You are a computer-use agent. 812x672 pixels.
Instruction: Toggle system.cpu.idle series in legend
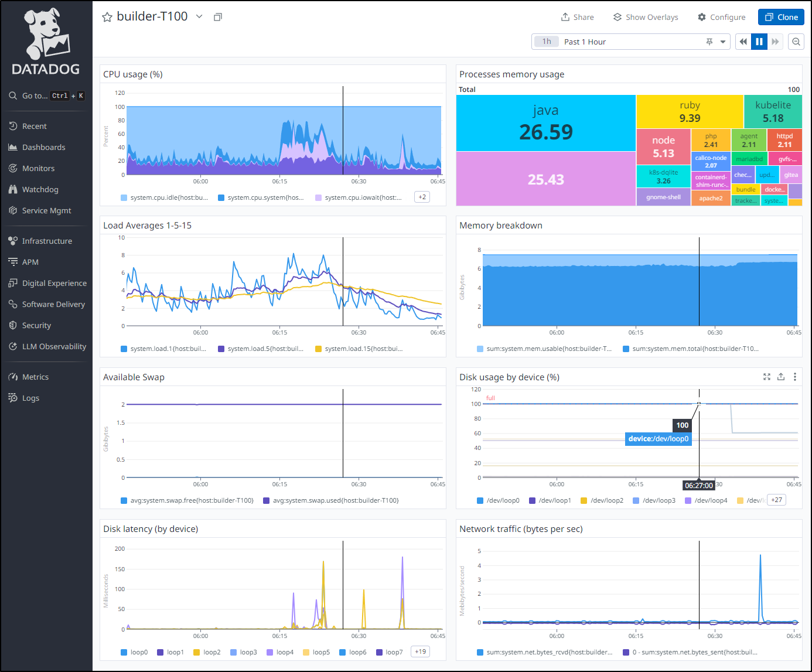coord(165,197)
